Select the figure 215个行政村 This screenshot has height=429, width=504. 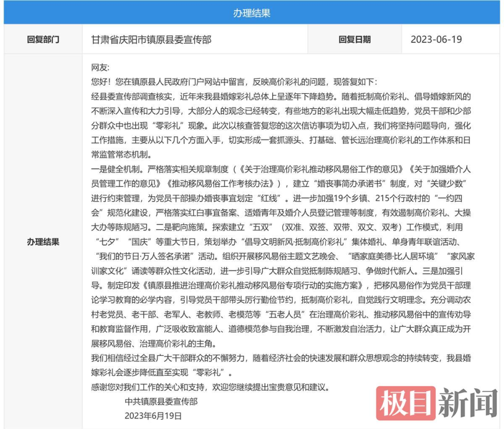tap(402, 198)
